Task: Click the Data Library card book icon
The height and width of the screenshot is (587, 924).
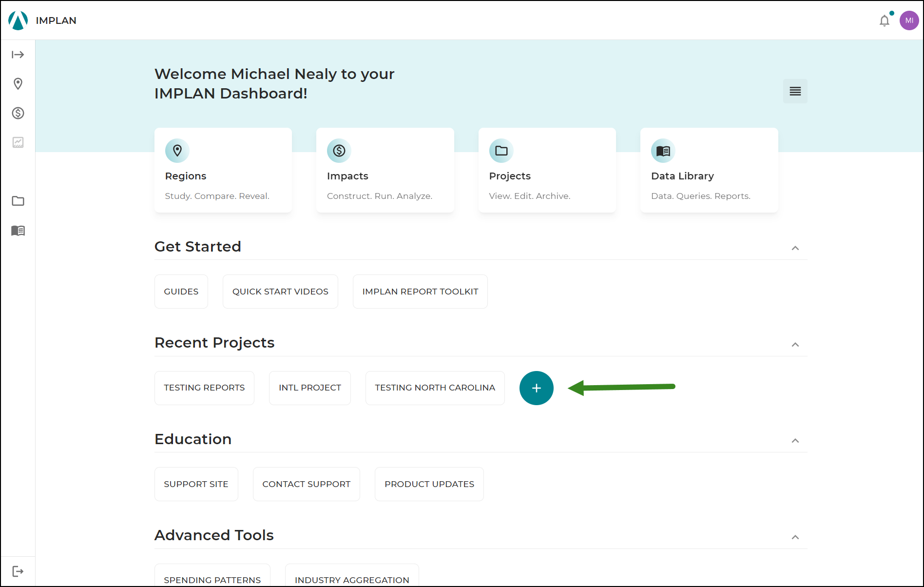Action: pyautogui.click(x=663, y=151)
